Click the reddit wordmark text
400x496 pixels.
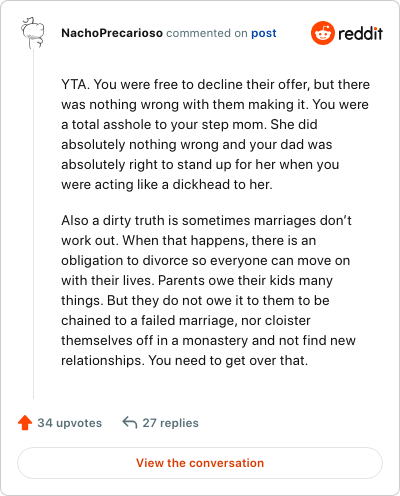(360, 33)
